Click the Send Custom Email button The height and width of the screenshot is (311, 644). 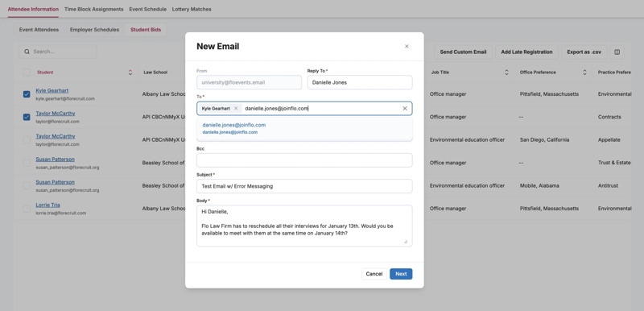pos(463,52)
